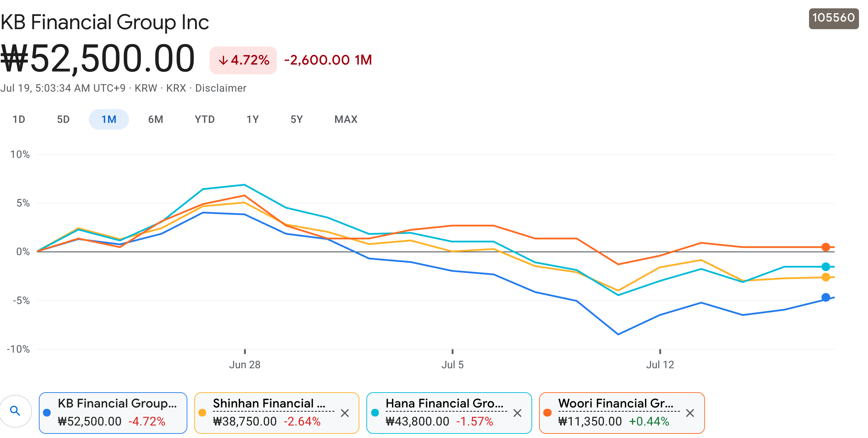
Task: Click the 105560 ticker badge
Action: tap(834, 18)
